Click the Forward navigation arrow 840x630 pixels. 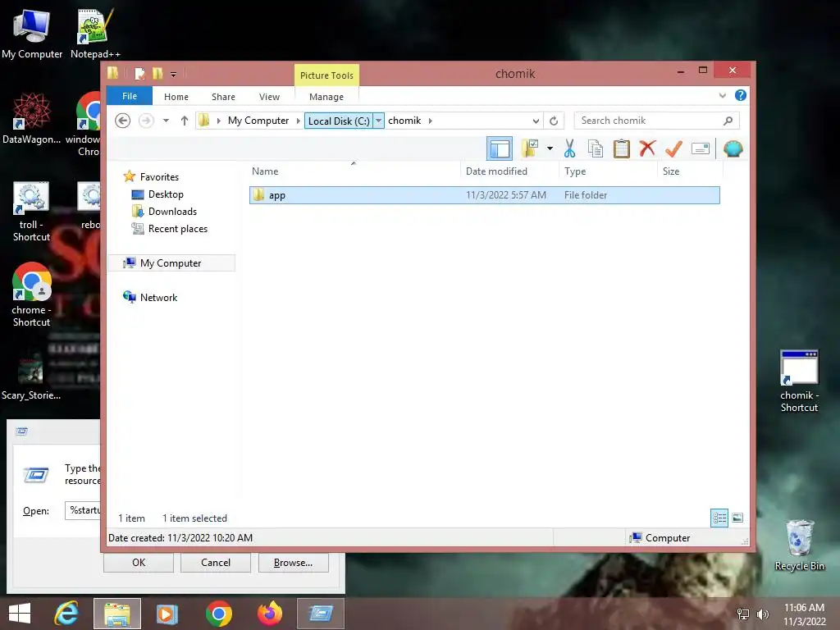tap(146, 121)
